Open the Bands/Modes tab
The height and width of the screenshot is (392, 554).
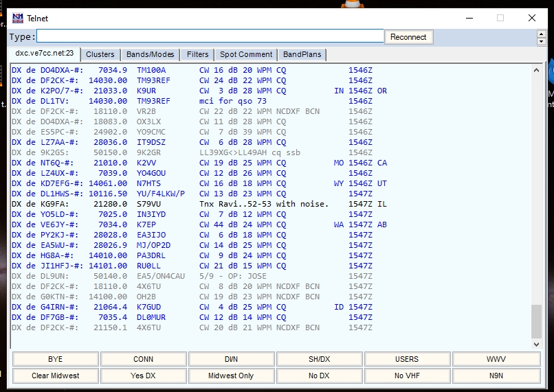coord(151,54)
